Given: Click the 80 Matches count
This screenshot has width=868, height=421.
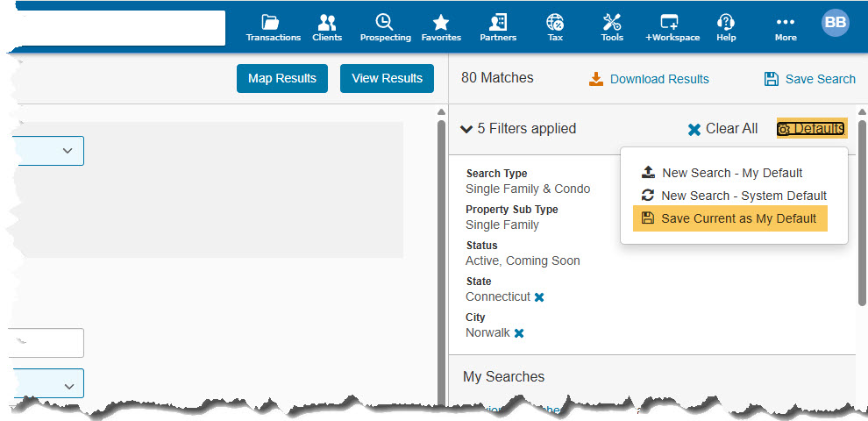Looking at the screenshot, I should click(x=497, y=78).
